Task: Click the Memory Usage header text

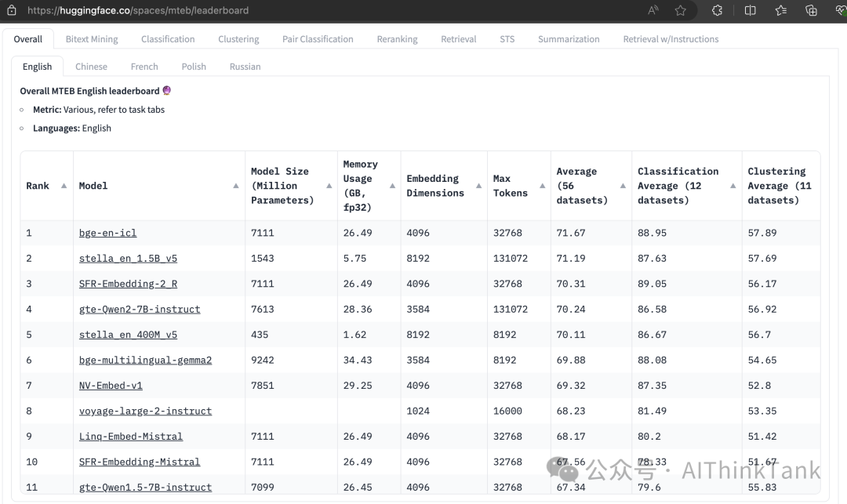Action: click(360, 186)
